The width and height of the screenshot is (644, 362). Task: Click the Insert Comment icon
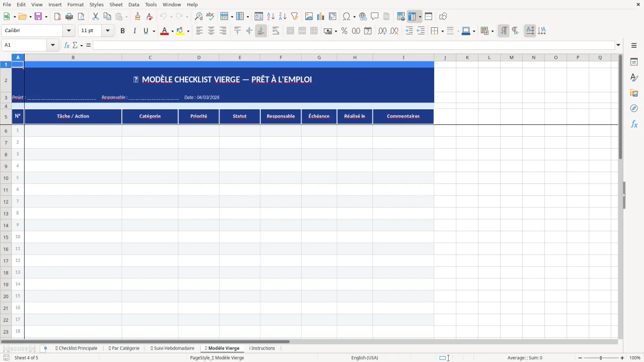375,17
